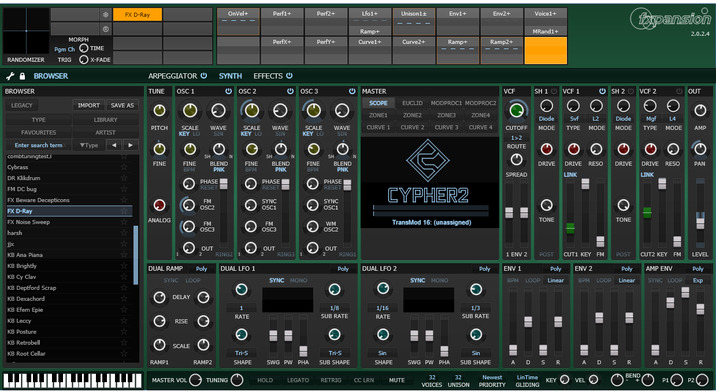716x392 pixels.
Task: Click the SAVE AS button
Action: pos(122,105)
